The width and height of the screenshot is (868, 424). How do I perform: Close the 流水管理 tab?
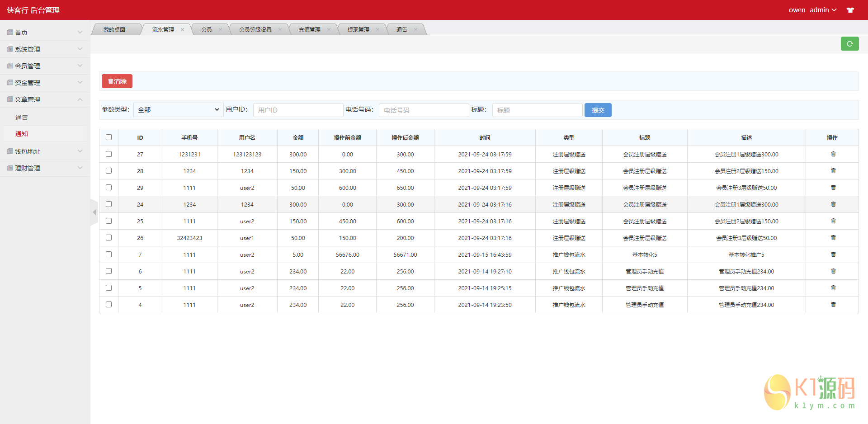coord(183,30)
